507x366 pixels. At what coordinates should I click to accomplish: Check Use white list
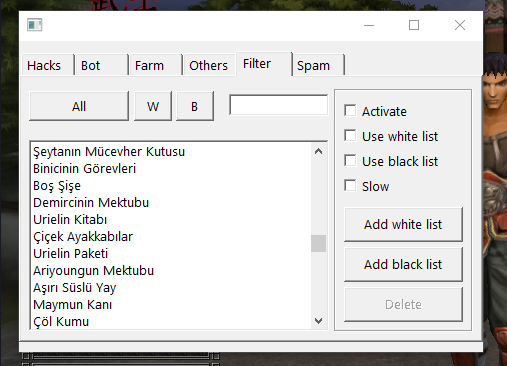350,136
